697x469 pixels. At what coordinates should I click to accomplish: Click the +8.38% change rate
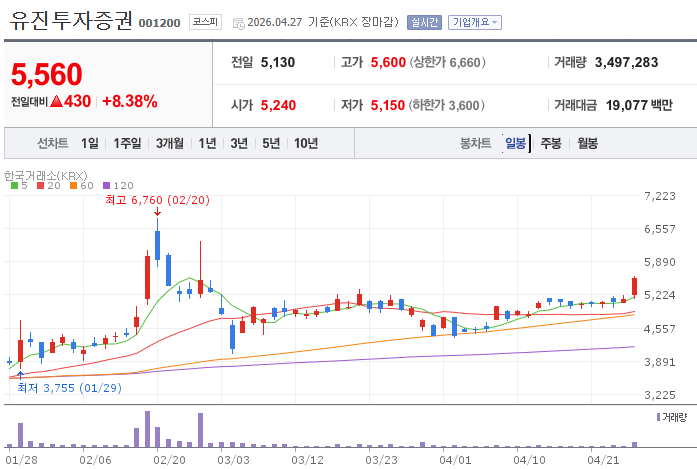click(130, 101)
